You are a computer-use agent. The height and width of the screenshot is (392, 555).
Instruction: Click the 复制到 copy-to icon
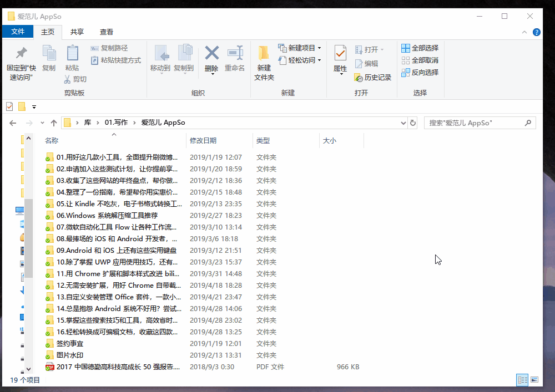tap(185, 53)
